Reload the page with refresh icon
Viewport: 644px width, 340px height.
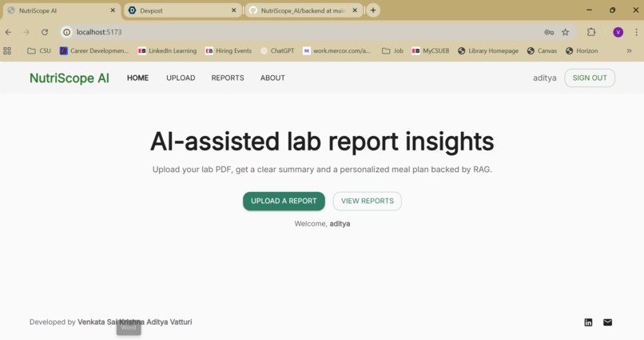[45, 32]
